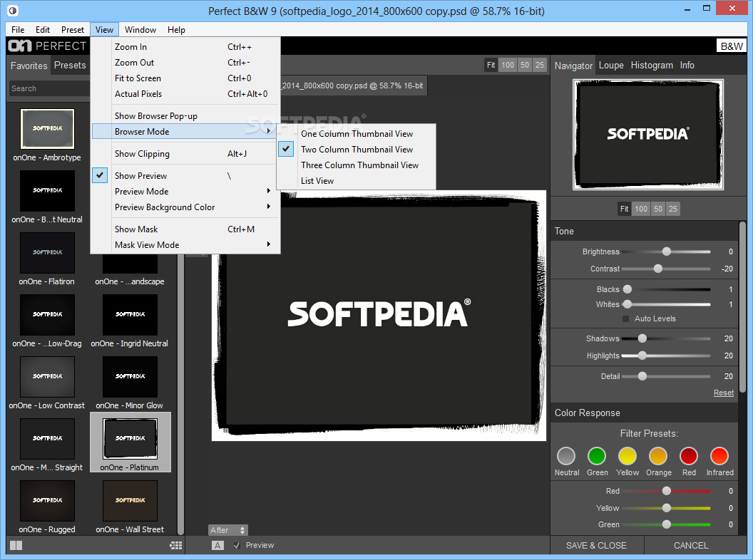Open the After preview mode dropdown
Screen dimensions: 753x560
pyautogui.click(x=227, y=530)
